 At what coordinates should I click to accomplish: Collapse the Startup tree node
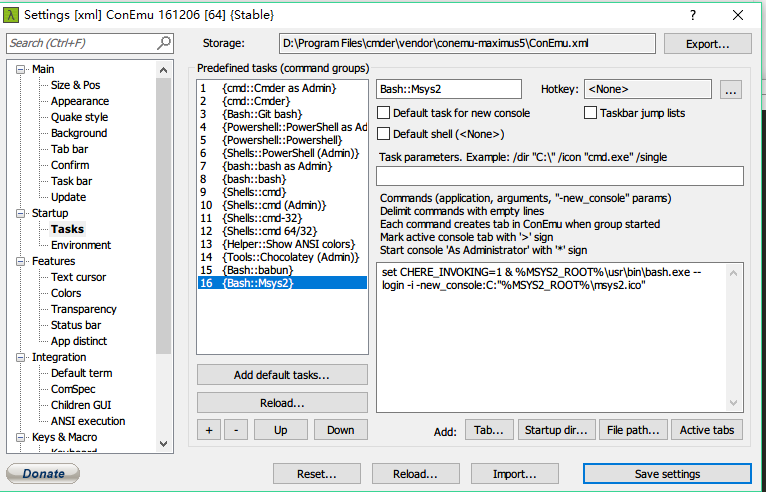[20, 214]
